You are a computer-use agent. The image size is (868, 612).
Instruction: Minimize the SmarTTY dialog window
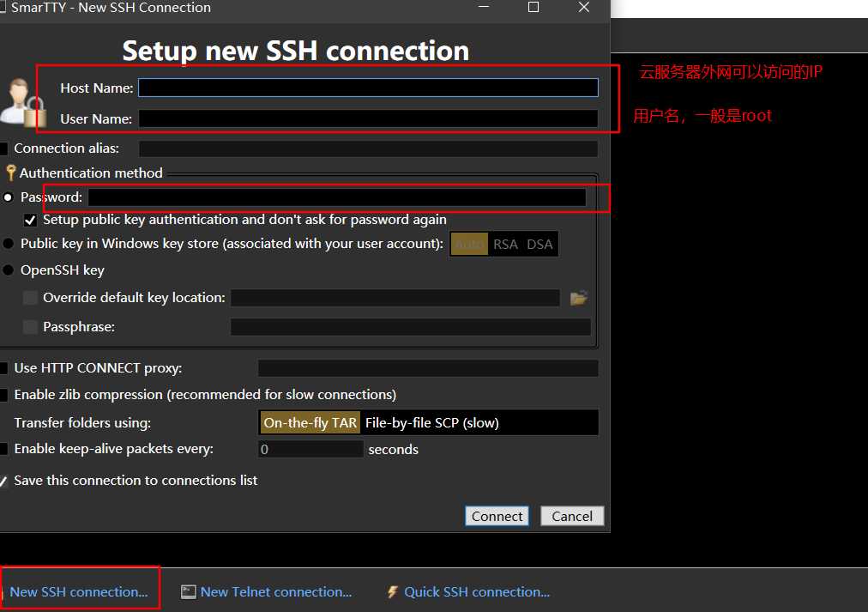pyautogui.click(x=484, y=7)
